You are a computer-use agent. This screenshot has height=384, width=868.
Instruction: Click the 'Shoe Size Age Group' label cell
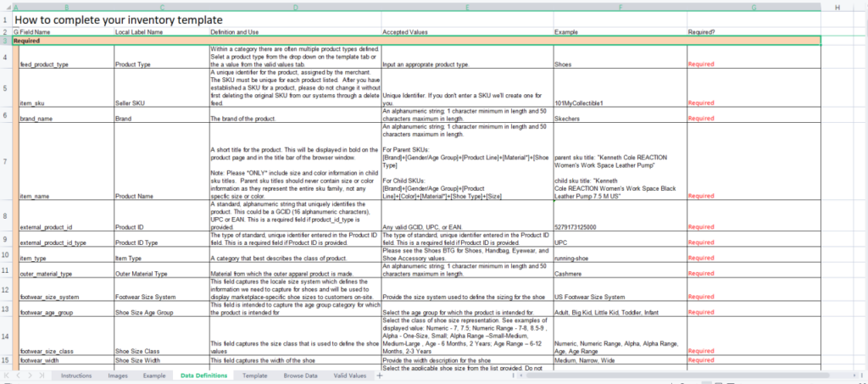tap(162, 309)
